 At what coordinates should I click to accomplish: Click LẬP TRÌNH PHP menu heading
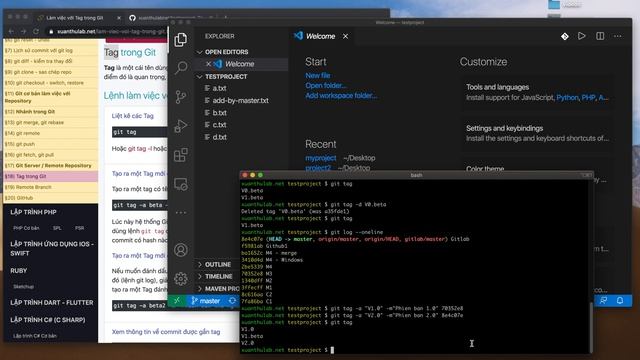click(33, 212)
